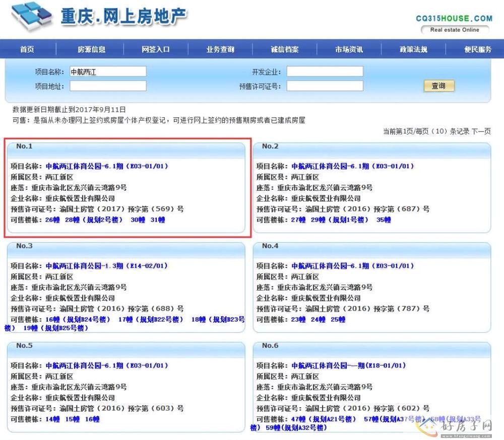Click the 预售许可证号 input field
Image resolution: width=504 pixels, height=440 pixels.
click(x=325, y=86)
